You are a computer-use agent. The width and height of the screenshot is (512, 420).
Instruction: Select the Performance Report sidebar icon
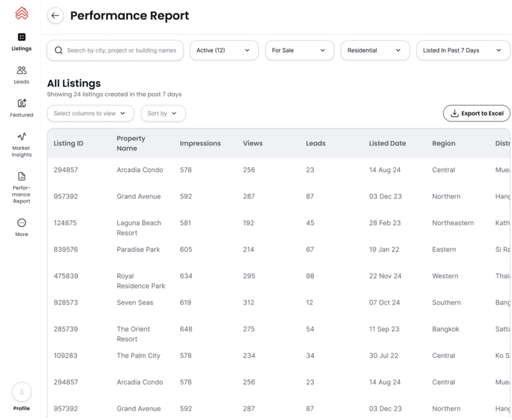click(22, 176)
